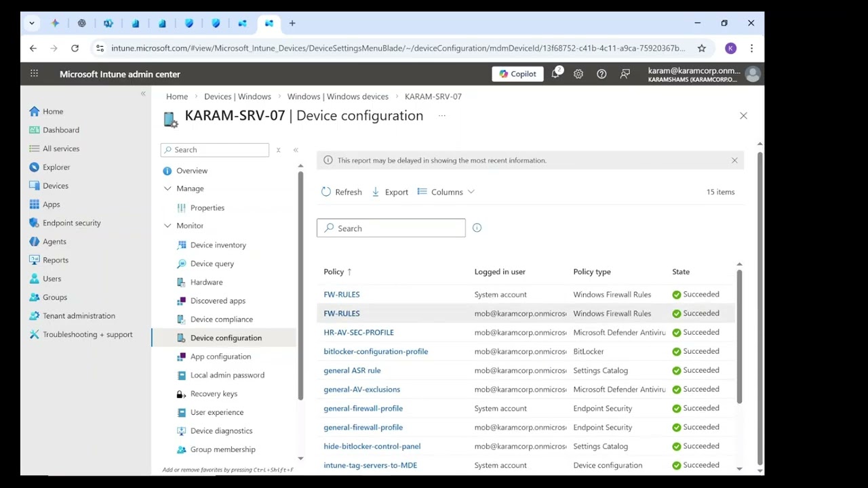Click the policy Search box
Image resolution: width=868 pixels, height=488 pixels.
click(391, 228)
